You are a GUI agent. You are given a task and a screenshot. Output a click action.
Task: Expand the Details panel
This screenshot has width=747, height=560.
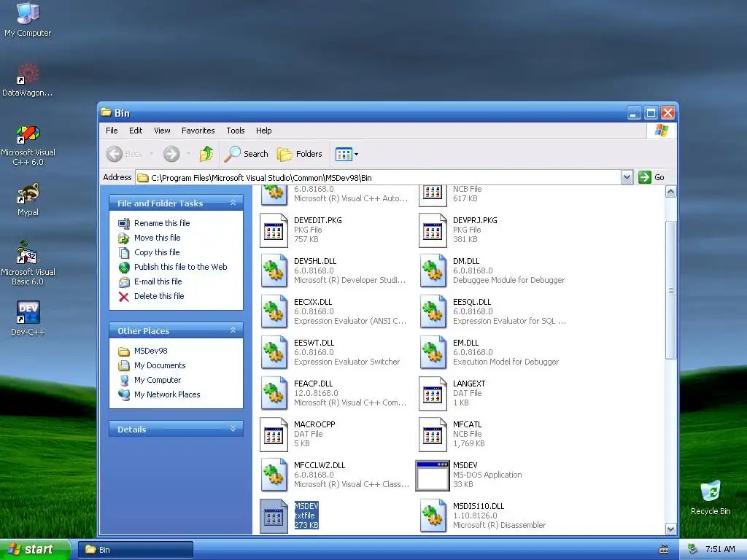(x=233, y=429)
